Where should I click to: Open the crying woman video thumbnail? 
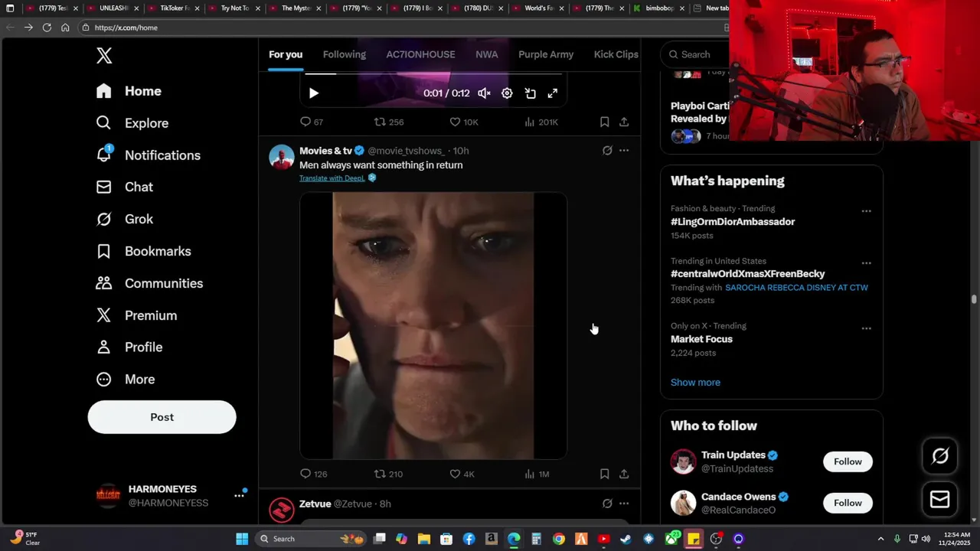[433, 326]
